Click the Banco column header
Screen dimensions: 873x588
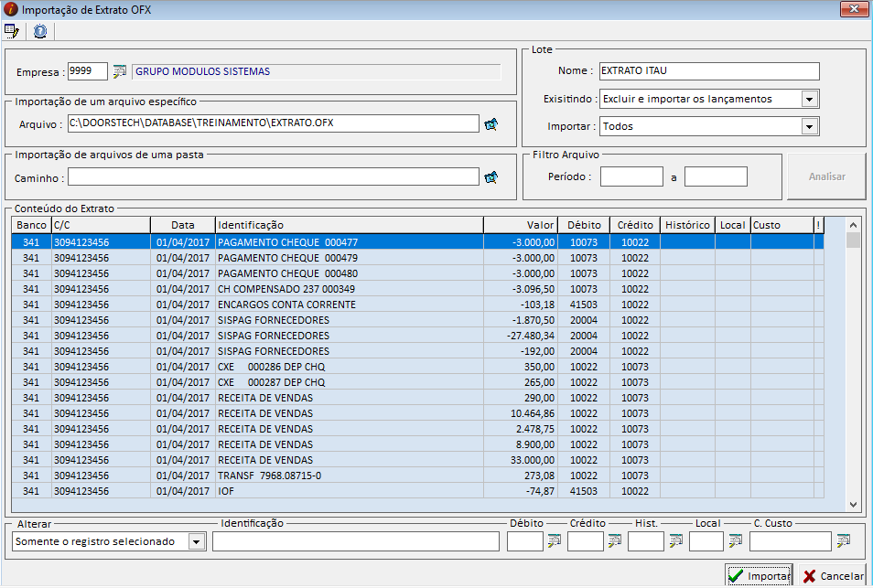(x=32, y=225)
